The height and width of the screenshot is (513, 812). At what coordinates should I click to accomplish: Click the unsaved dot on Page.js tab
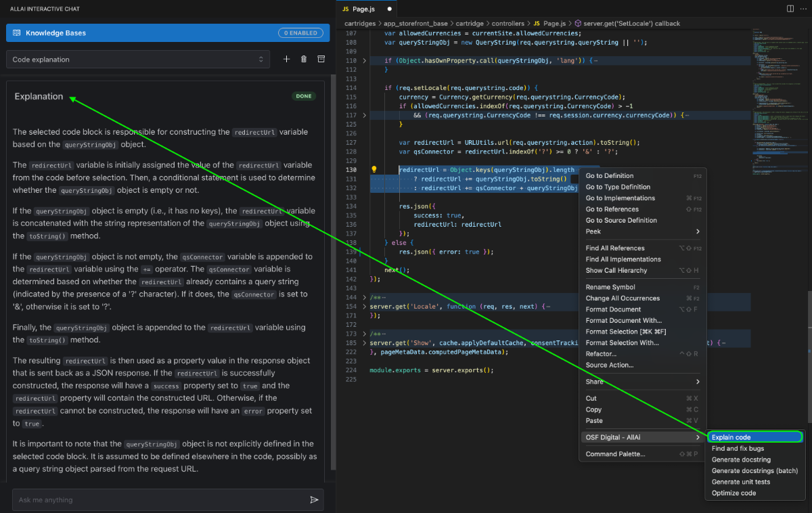click(x=390, y=9)
